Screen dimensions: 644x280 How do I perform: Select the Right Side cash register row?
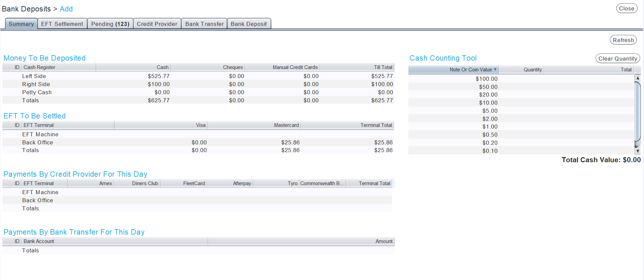coord(198,84)
